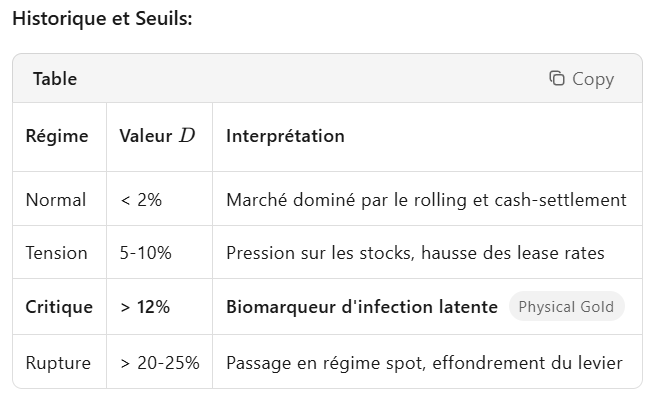This screenshot has width=666, height=403.
Task: Select the Valeur D column header
Action: (157, 136)
